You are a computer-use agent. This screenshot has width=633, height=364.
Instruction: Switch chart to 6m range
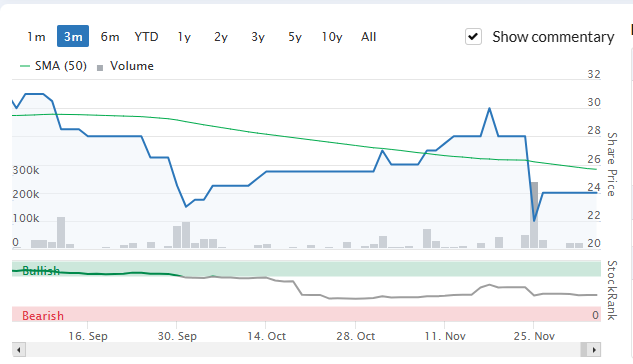click(110, 37)
